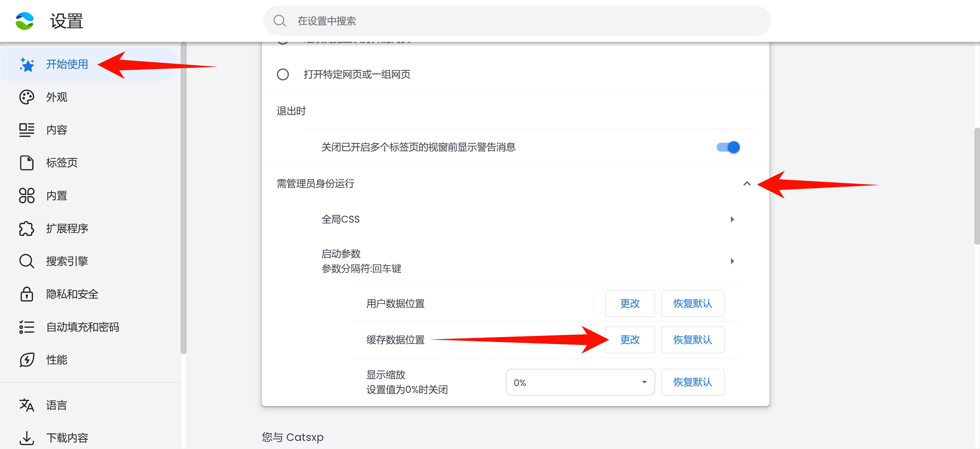980x449 pixels.
Task: Click the 内容 content layout icon
Action: [27, 130]
